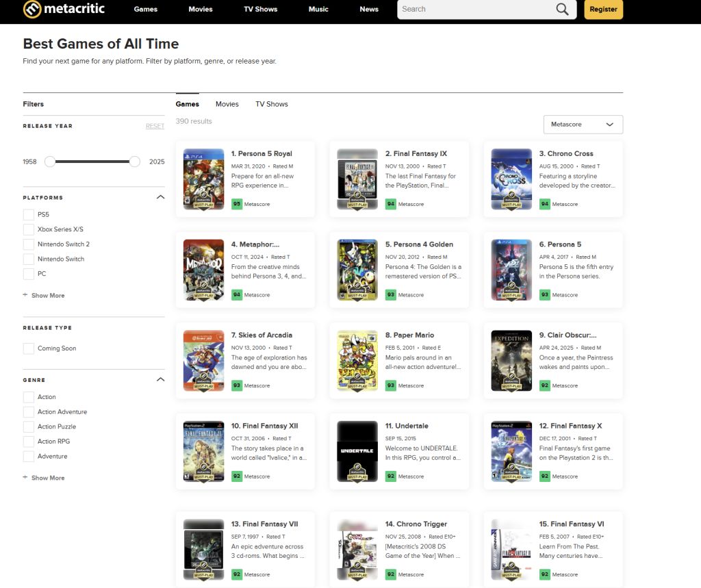701x588 pixels.
Task: Open the Skies of Arcadia title link
Action: click(x=262, y=335)
